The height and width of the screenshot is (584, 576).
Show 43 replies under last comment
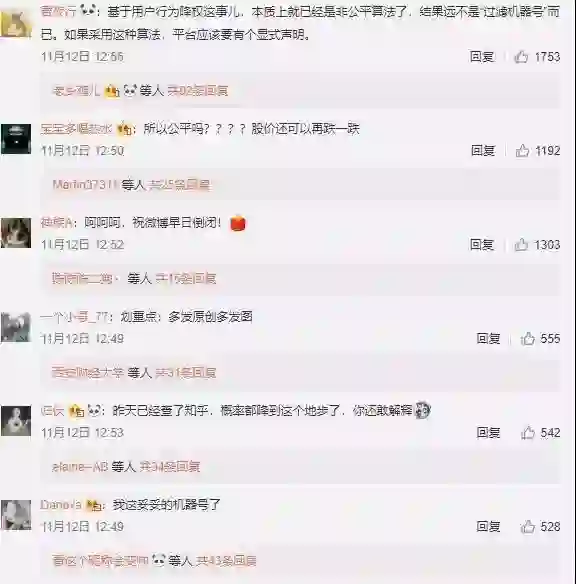click(x=226, y=560)
